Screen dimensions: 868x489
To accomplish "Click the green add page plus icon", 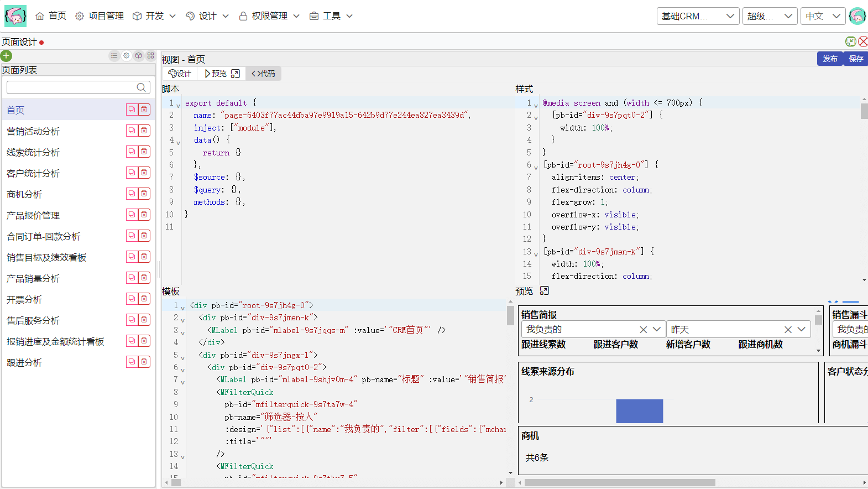I will click(x=6, y=56).
